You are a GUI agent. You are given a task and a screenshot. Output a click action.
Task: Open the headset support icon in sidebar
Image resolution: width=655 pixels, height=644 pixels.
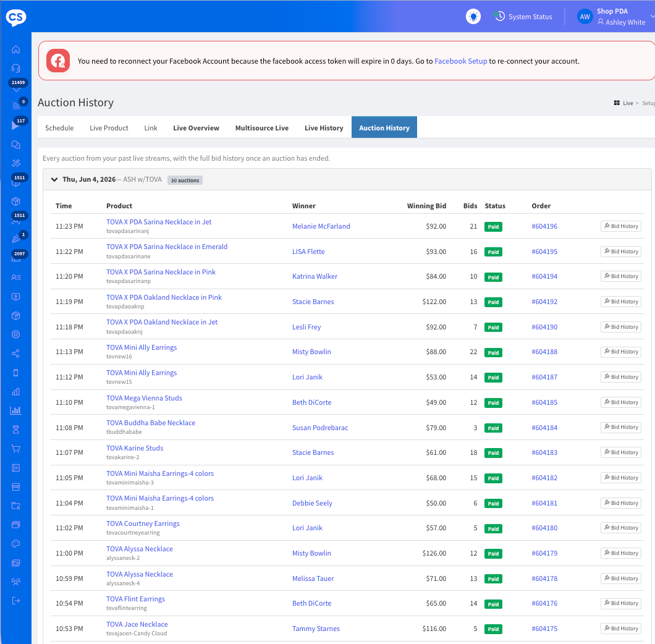coord(16,68)
